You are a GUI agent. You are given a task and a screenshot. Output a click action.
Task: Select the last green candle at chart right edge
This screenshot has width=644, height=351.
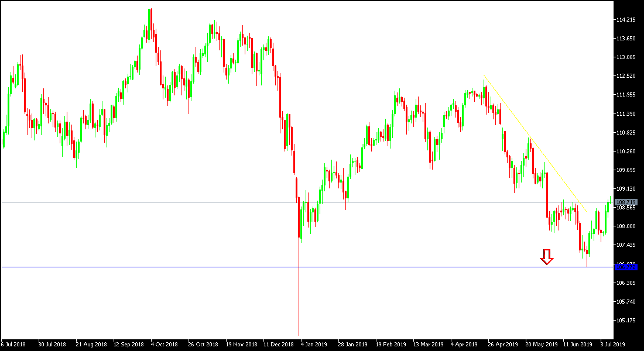point(611,202)
